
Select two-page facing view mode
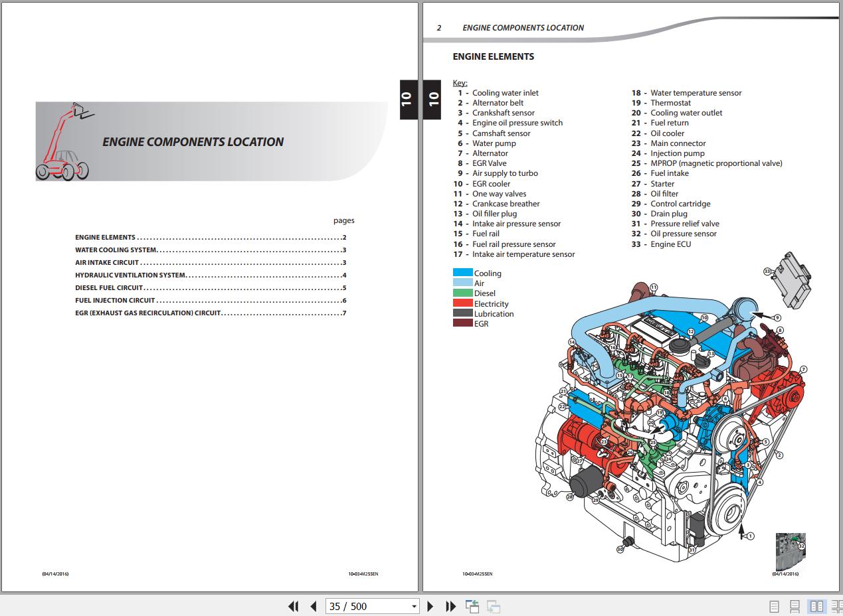click(816, 606)
